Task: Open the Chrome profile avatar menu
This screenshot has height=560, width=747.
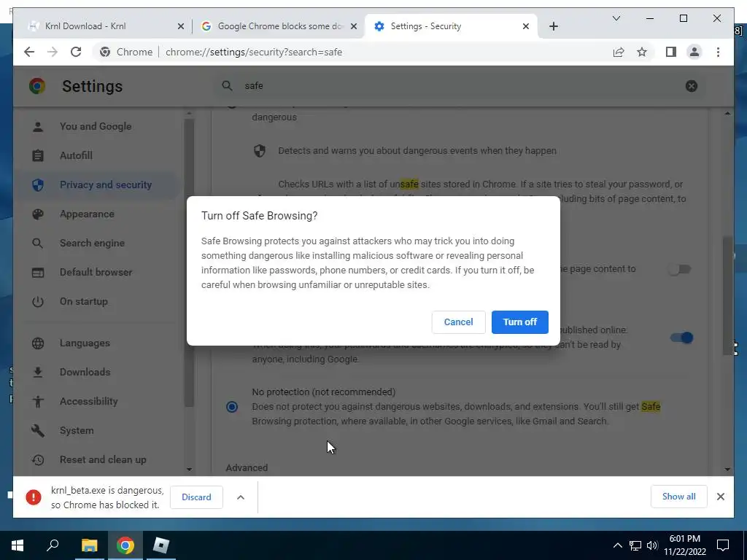Action: point(694,52)
